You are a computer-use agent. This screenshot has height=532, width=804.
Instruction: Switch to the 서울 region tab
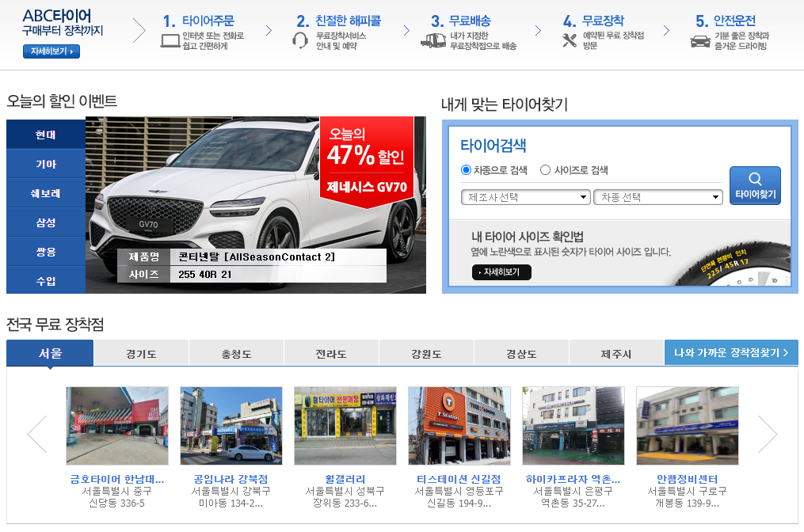tap(50, 353)
